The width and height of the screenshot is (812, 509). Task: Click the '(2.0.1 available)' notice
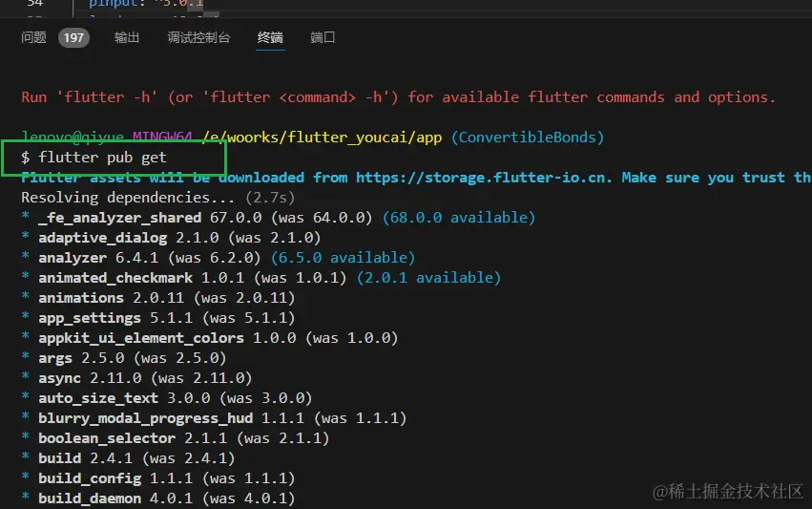(428, 278)
